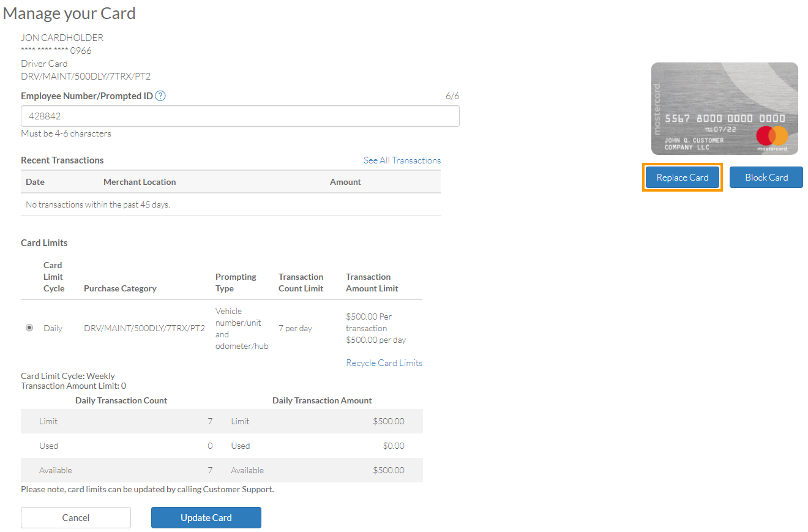Select the card image preview
Viewport: 808px width, 532px height.
pyautogui.click(x=724, y=108)
